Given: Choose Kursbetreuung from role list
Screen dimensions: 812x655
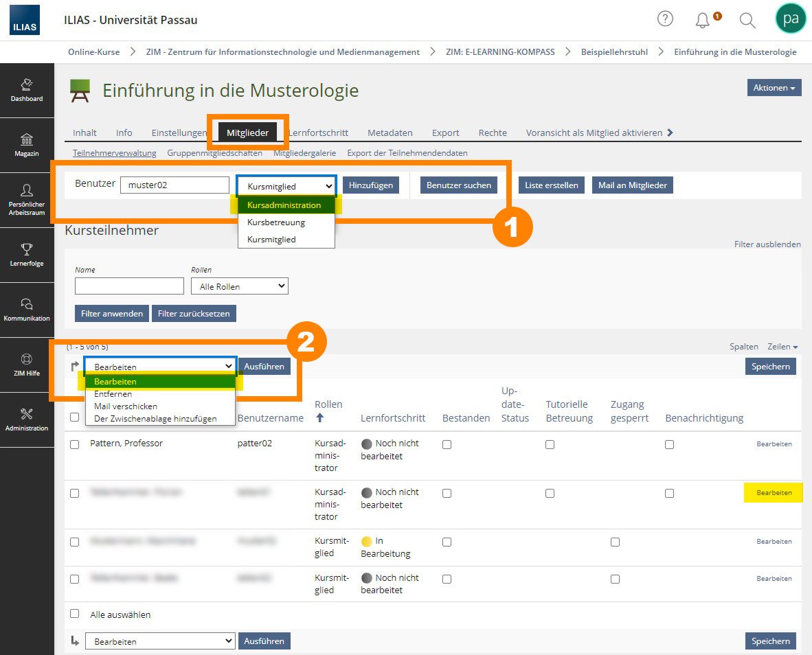Looking at the screenshot, I should tap(286, 222).
